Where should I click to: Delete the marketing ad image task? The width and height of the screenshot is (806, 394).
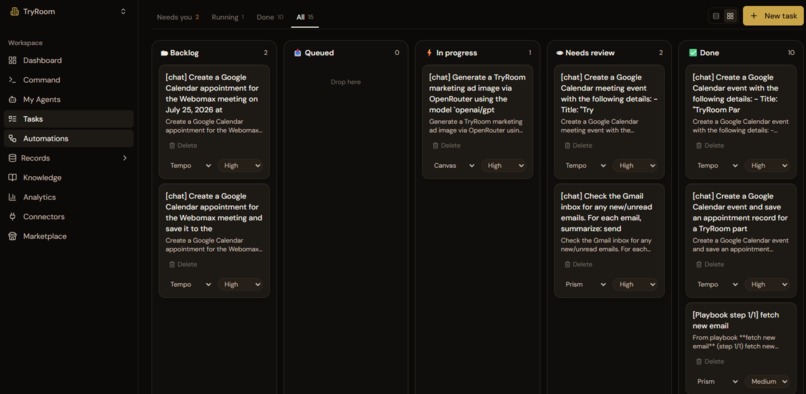446,146
